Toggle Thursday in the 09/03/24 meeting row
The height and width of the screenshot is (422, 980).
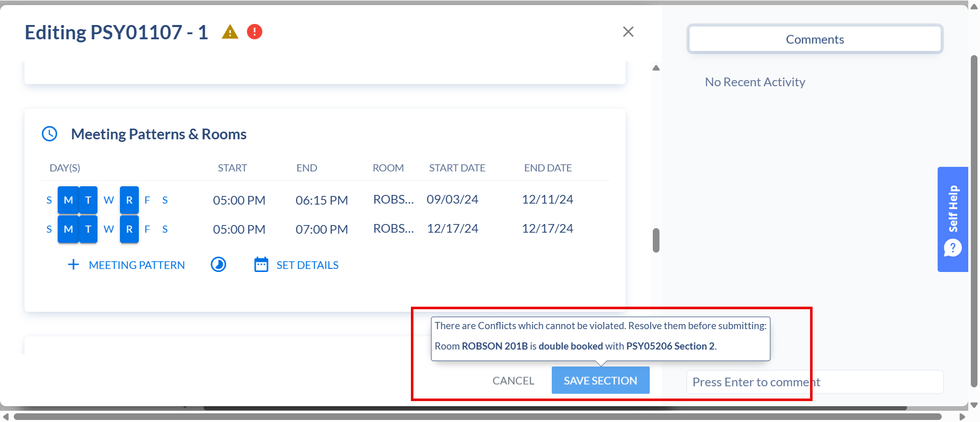(130, 200)
